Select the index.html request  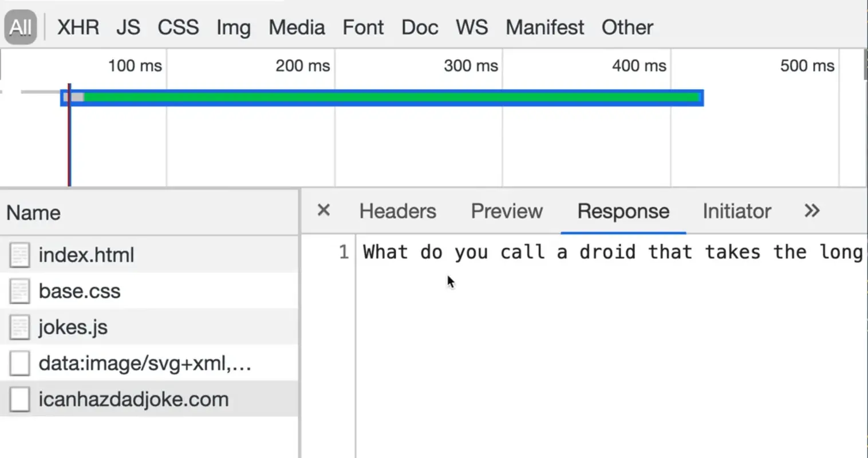pos(86,255)
